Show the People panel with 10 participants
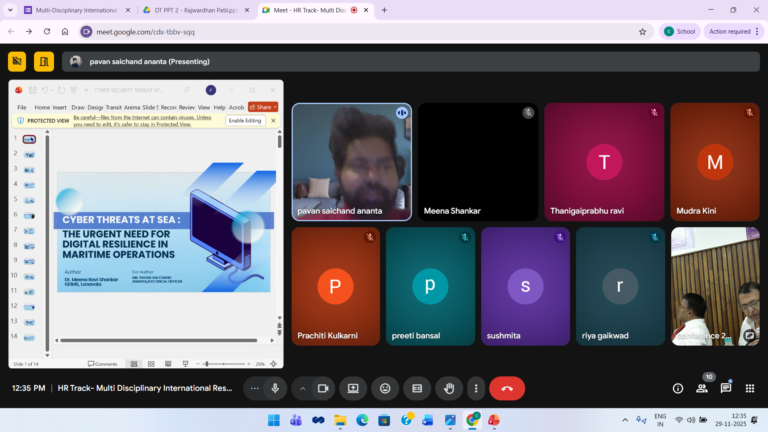Image resolution: width=768 pixels, height=432 pixels. (702, 388)
